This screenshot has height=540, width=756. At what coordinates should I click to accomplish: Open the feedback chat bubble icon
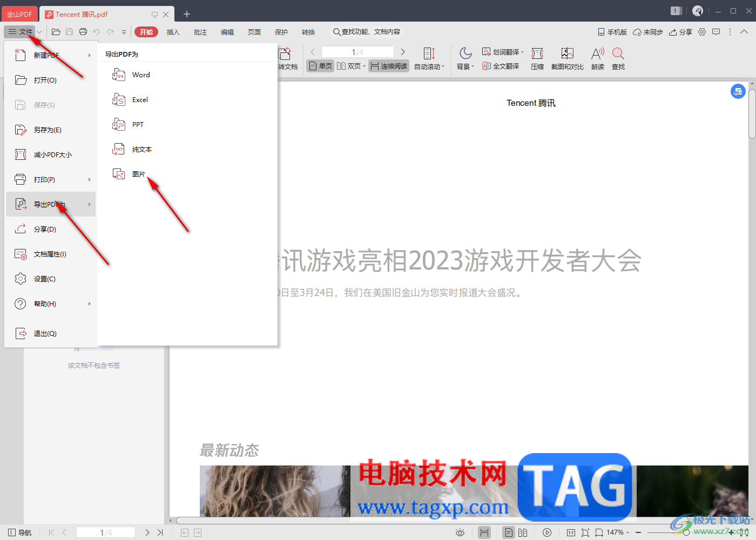(716, 32)
